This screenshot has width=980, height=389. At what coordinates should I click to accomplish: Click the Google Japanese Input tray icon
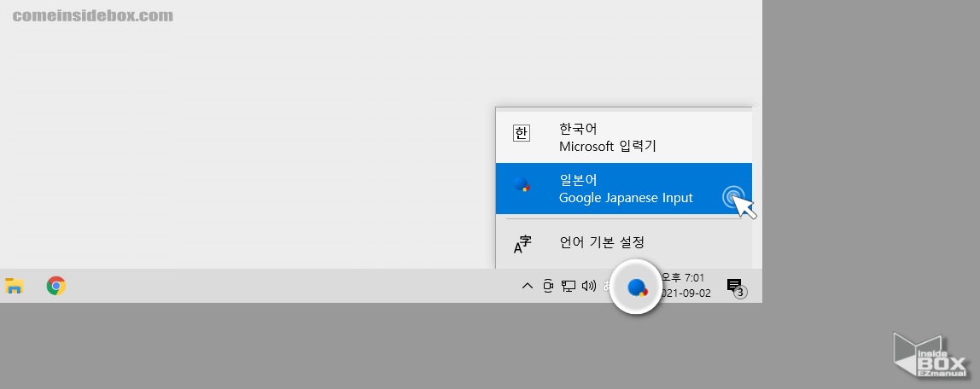[x=636, y=287]
